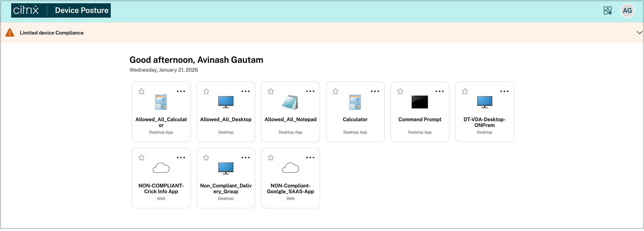Launch the DT-VDA-Desktop-ONPrem monitor icon
Image resolution: width=644 pixels, height=231 pixels.
point(484,102)
